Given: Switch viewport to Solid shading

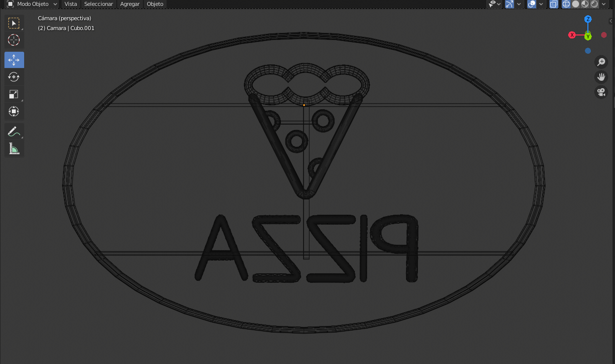Looking at the screenshot, I should [x=575, y=4].
